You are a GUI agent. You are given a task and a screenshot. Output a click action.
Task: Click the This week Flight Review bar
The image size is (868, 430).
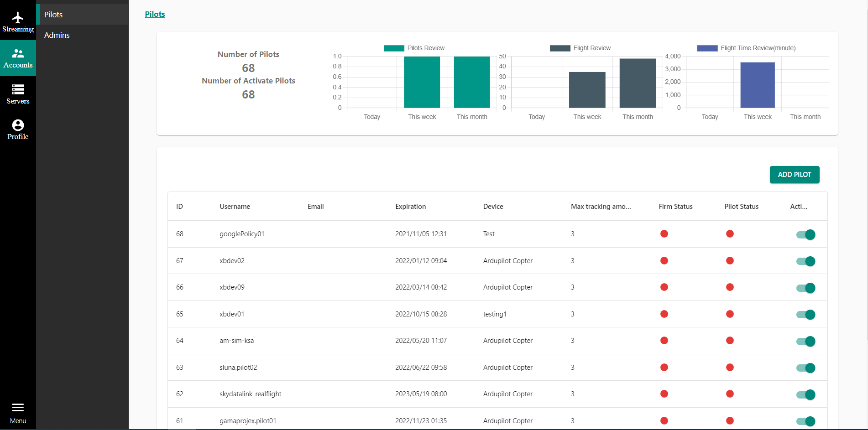(587, 90)
